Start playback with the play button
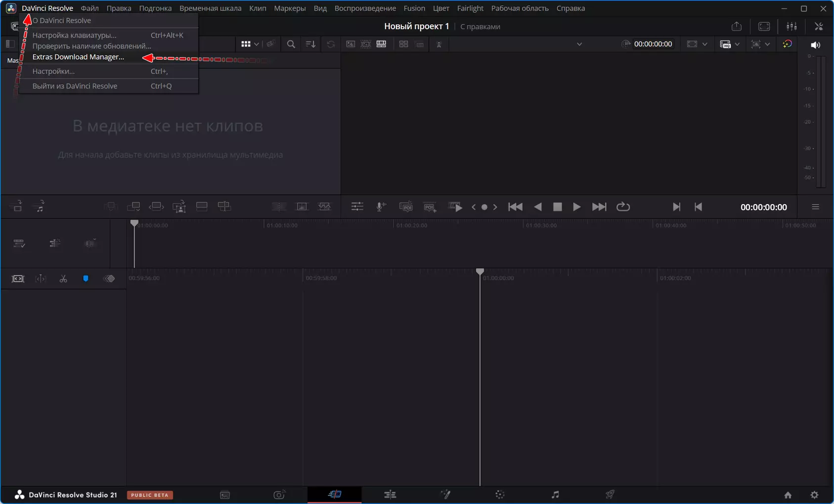Screen dimensions: 834x504 click(x=576, y=207)
